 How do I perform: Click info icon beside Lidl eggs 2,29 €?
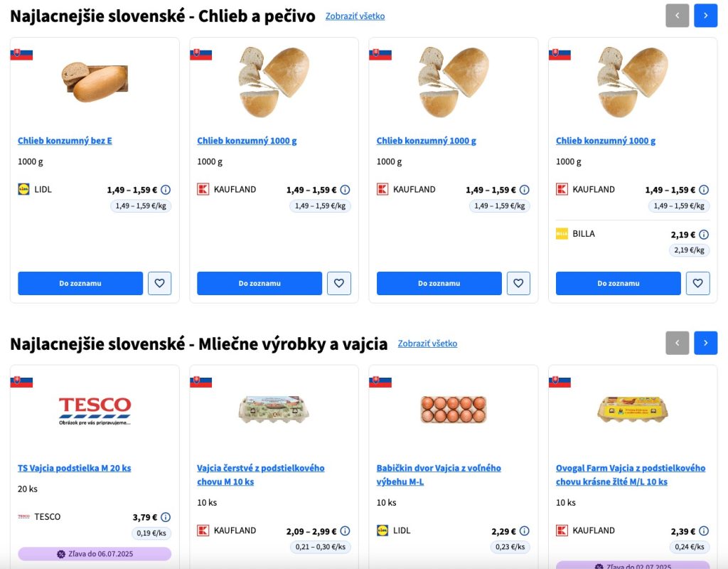pyautogui.click(x=525, y=531)
